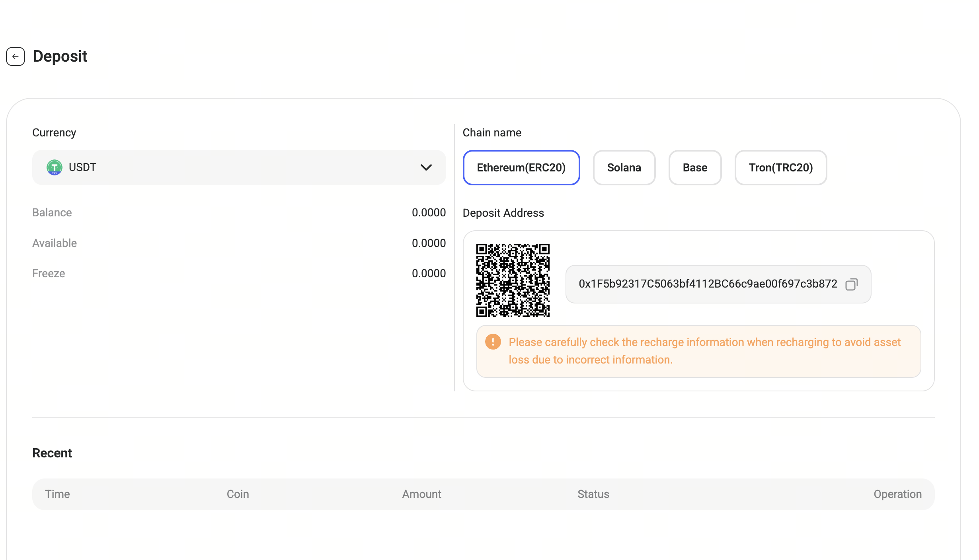The width and height of the screenshot is (979, 560).
Task: Click the orange warning exclamation icon
Action: (493, 342)
